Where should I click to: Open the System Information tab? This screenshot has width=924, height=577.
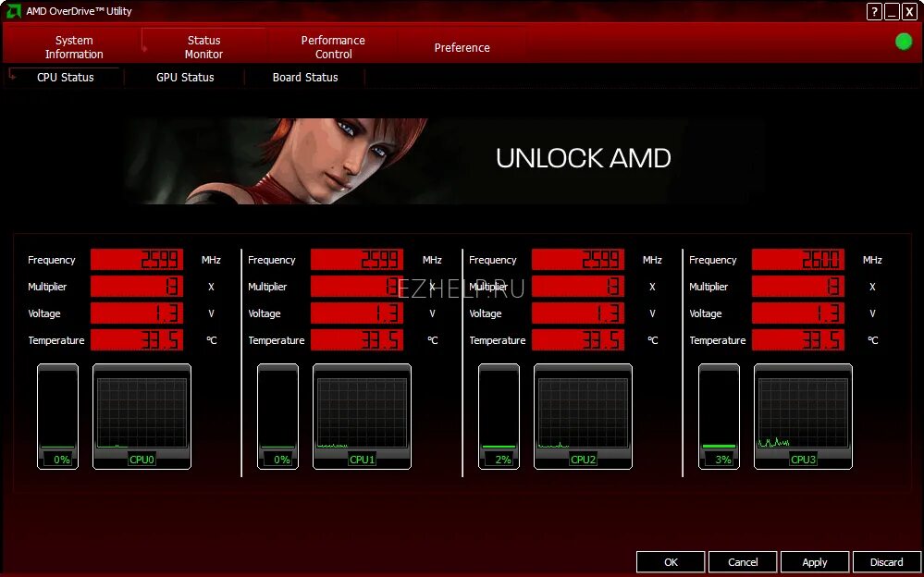(74, 47)
